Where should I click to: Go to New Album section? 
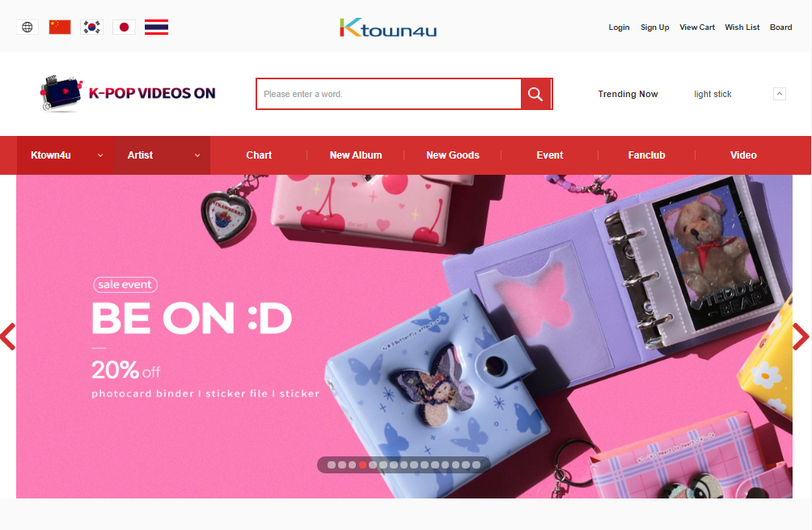click(355, 155)
